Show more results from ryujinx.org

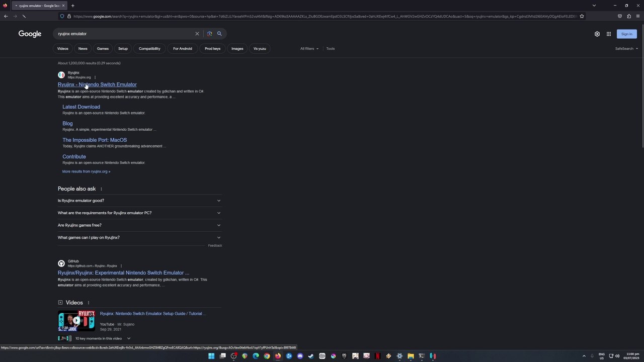pyautogui.click(x=86, y=171)
